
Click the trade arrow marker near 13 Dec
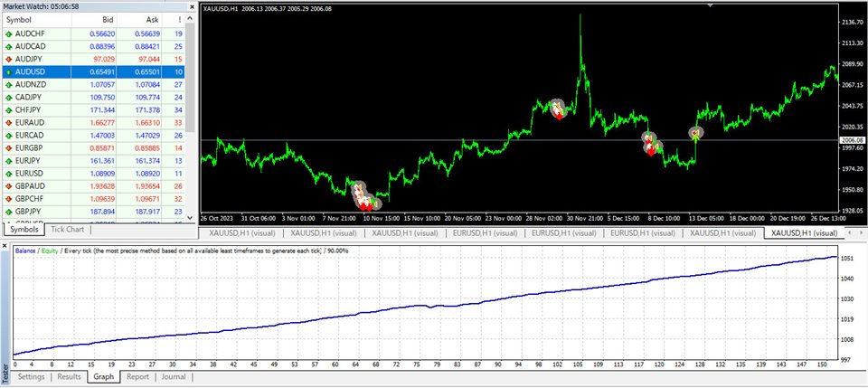[x=695, y=133]
